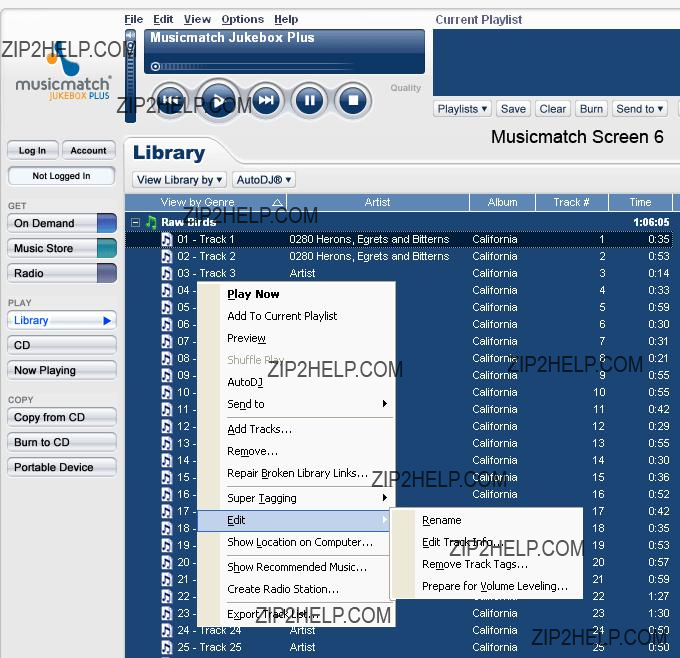Collapse the Raw Birds genre group
The image size is (680, 658).
coord(135,223)
